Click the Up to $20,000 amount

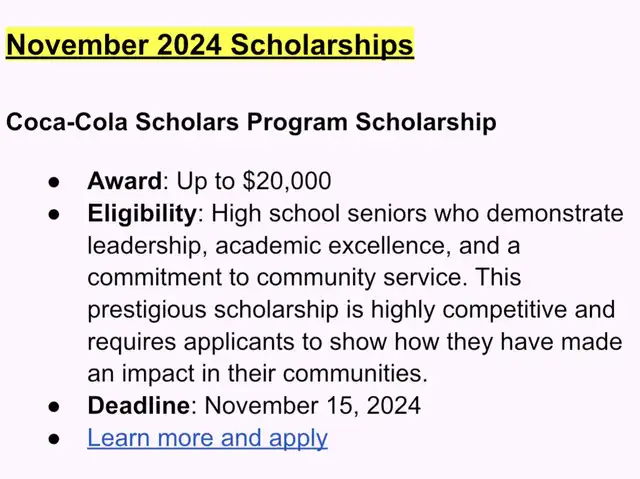click(x=253, y=180)
